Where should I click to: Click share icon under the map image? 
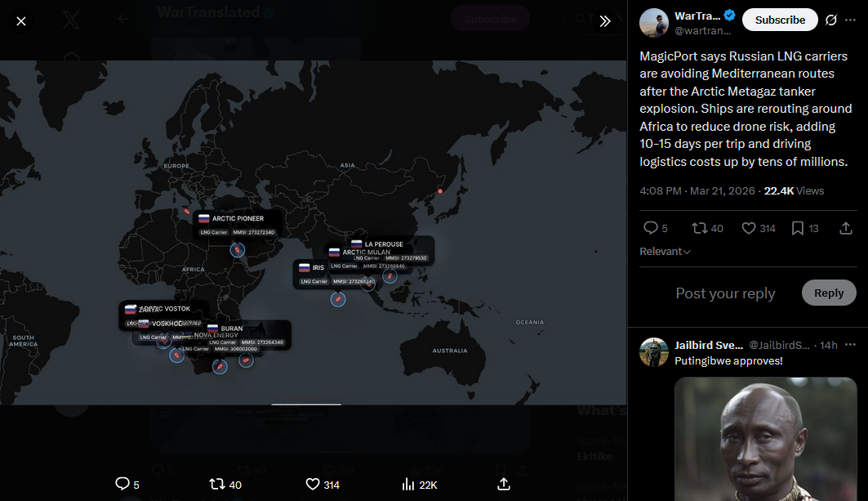(504, 485)
